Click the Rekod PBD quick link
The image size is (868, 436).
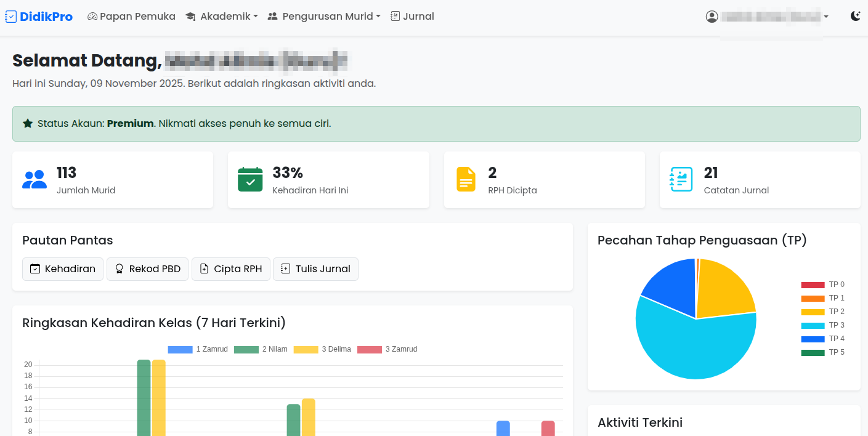click(x=147, y=269)
